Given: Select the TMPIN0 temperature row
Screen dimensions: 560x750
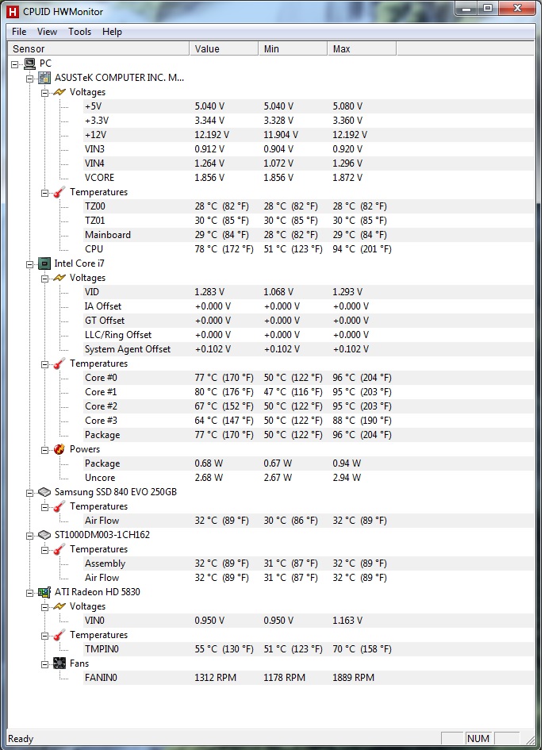Looking at the screenshot, I should [309, 649].
